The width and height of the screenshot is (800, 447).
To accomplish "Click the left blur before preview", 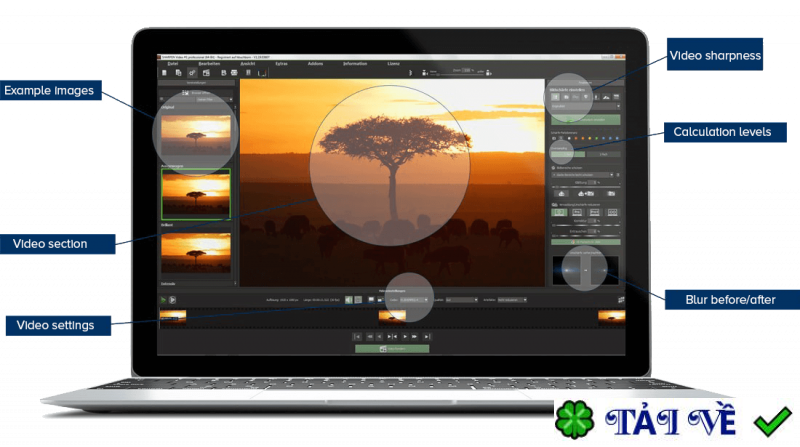I will click(567, 270).
